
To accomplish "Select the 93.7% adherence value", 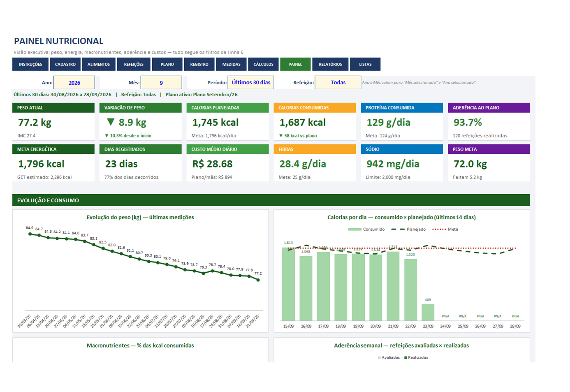I will [x=468, y=122].
